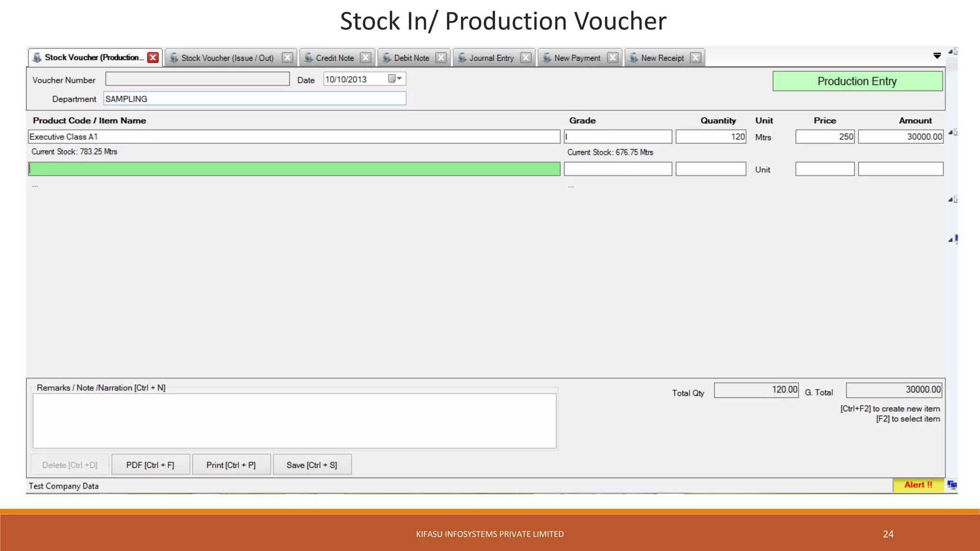Click the Test Company Data status text
Image resolution: width=980 pixels, height=551 pixels.
pyautogui.click(x=64, y=486)
